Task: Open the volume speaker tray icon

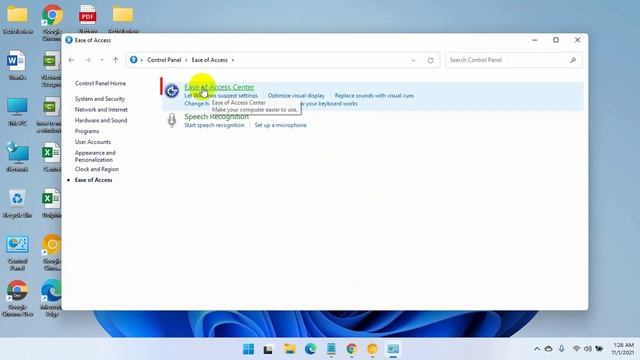Action: (588, 349)
